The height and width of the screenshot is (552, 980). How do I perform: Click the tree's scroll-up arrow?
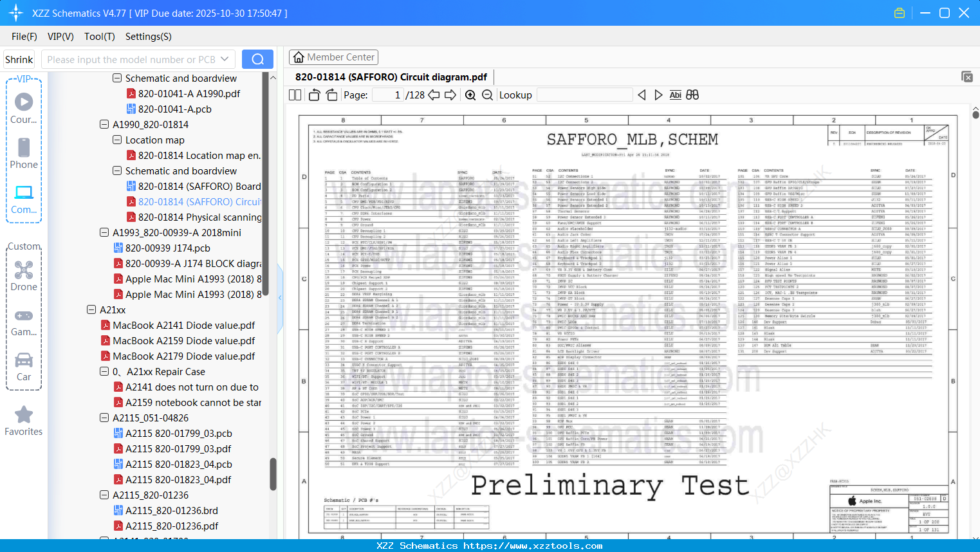coord(273,77)
